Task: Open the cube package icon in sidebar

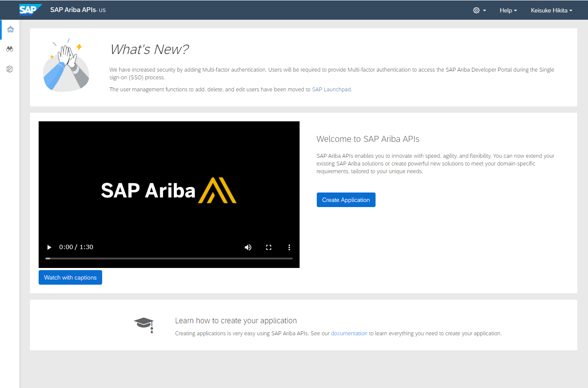Action: [x=9, y=69]
